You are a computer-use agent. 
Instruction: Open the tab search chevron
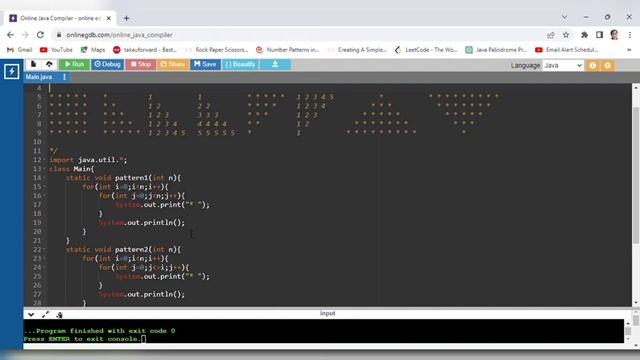pyautogui.click(x=564, y=17)
